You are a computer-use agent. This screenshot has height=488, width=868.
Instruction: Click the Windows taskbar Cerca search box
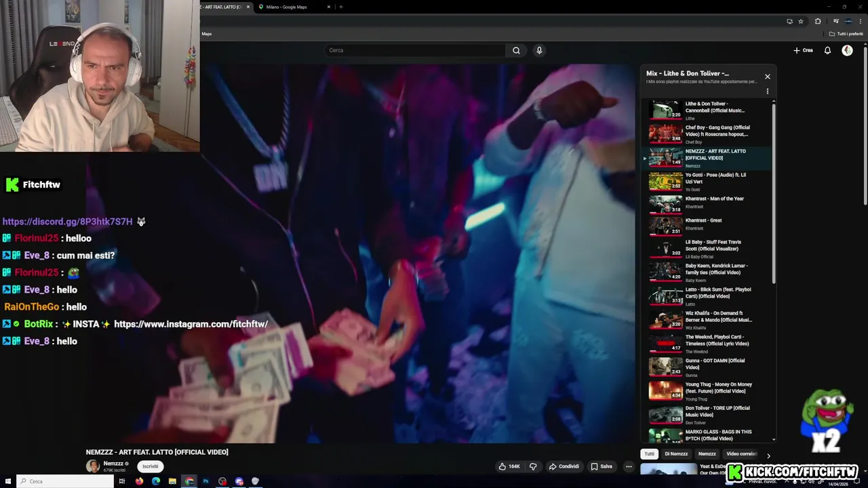click(x=64, y=481)
